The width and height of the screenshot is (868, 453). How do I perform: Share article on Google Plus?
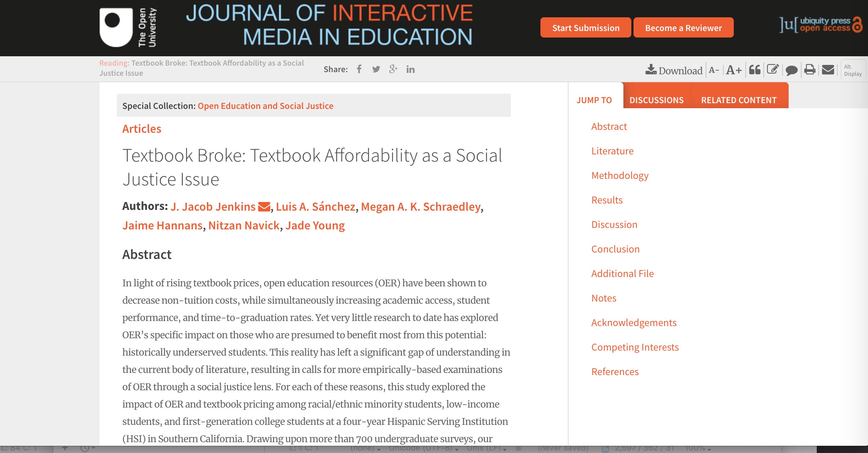393,69
